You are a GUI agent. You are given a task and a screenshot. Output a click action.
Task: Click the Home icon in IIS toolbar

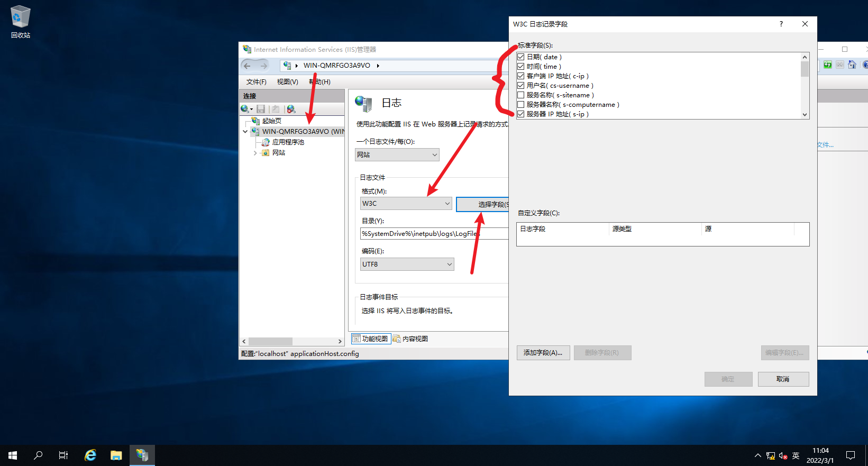(852, 65)
